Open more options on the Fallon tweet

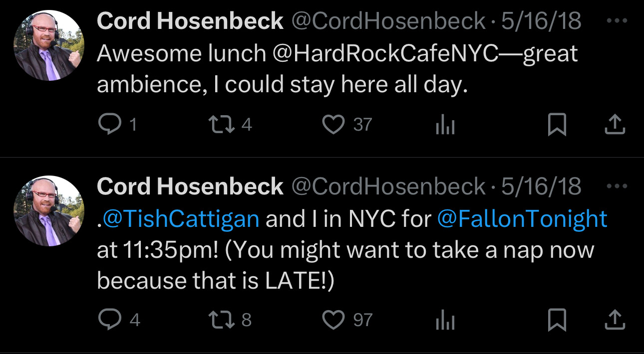(618, 186)
